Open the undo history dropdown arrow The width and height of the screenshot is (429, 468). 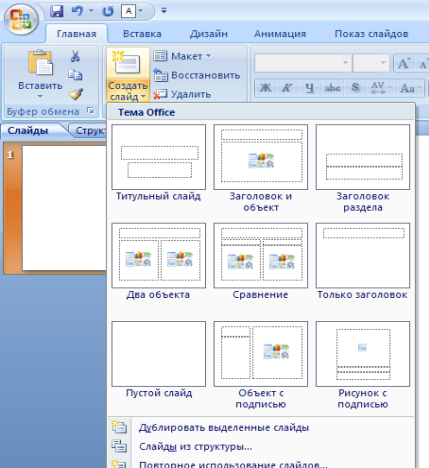click(91, 11)
